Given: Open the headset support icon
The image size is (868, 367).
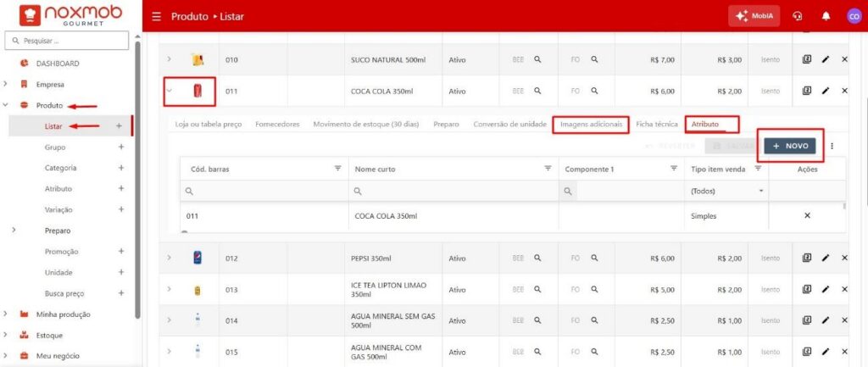Looking at the screenshot, I should click(x=797, y=16).
